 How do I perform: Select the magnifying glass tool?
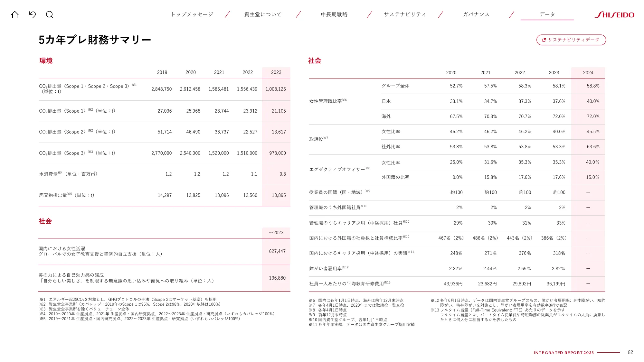(x=50, y=14)
